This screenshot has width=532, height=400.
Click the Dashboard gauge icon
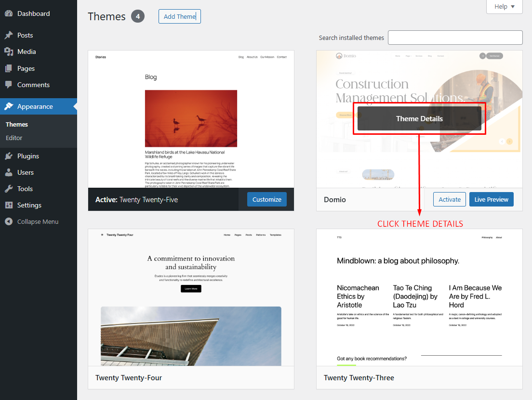coord(9,13)
